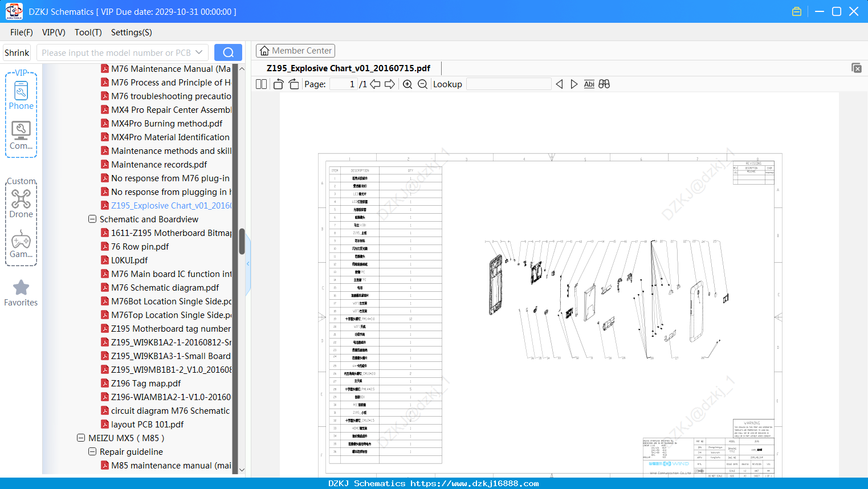This screenshot has width=868, height=489.
Task: Click the blue search button
Action: [228, 52]
